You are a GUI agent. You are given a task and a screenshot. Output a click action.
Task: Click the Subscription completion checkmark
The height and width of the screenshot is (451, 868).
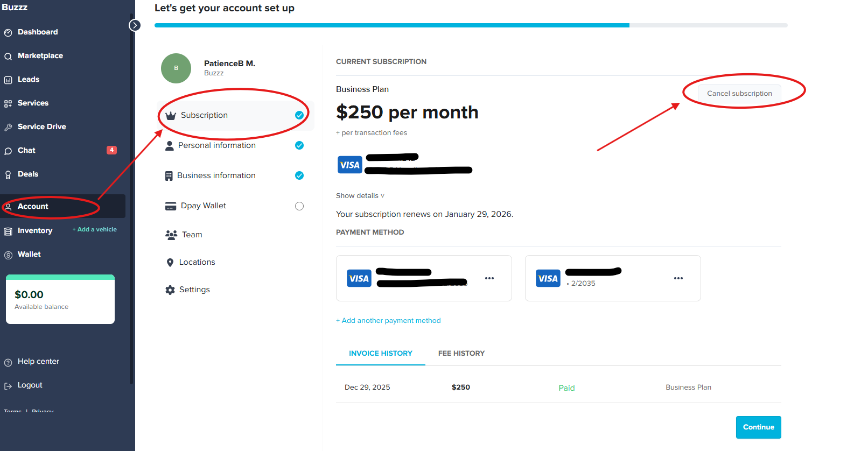[x=299, y=115]
